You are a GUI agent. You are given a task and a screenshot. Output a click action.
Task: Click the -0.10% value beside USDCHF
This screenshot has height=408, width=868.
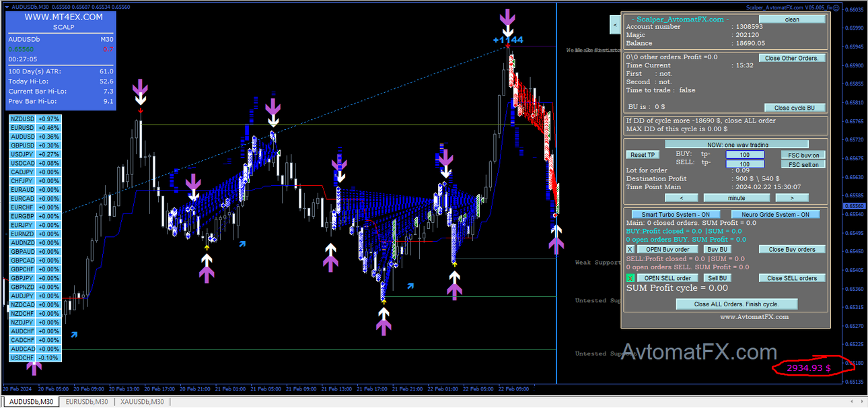pyautogui.click(x=49, y=358)
